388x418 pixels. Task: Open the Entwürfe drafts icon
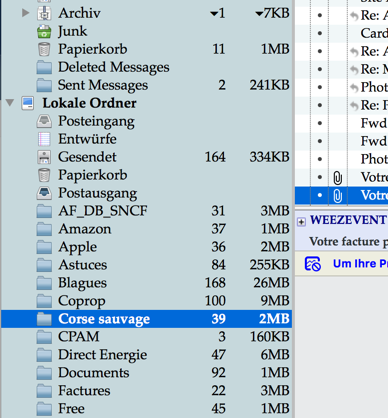pyautogui.click(x=44, y=139)
